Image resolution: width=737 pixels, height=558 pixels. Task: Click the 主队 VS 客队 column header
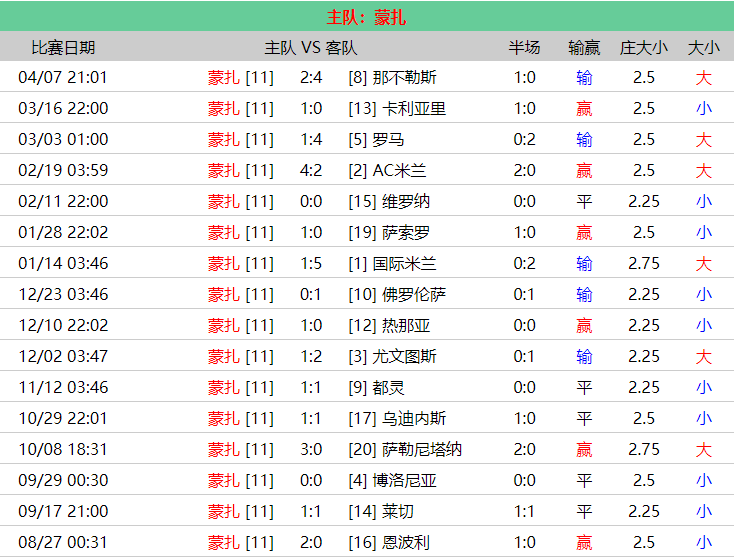tap(310, 47)
